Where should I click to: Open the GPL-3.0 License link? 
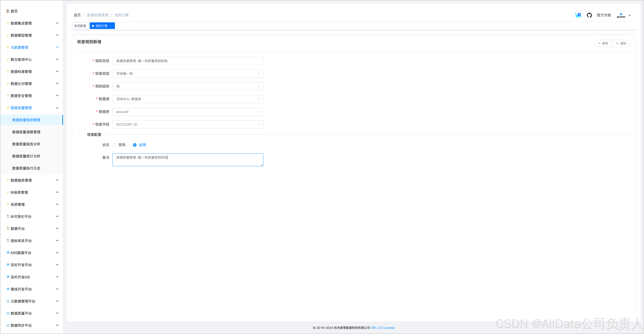[x=383, y=328]
